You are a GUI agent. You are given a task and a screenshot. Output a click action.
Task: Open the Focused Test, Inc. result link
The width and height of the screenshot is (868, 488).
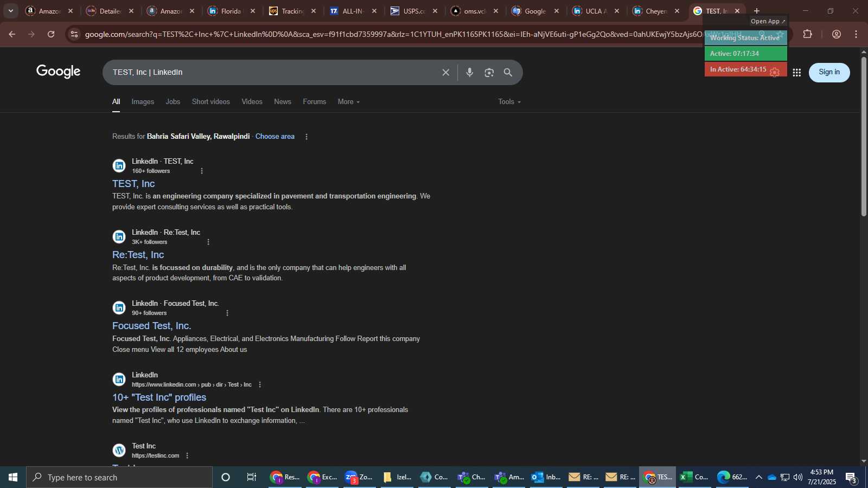151,326
